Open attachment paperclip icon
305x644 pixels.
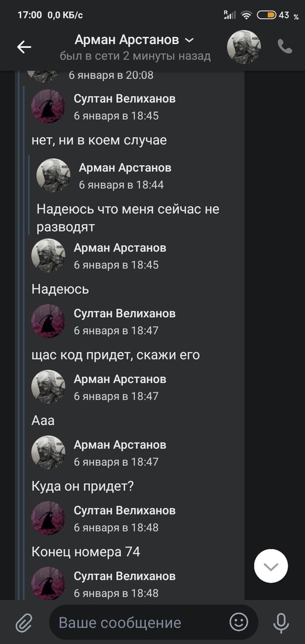pyautogui.click(x=24, y=622)
